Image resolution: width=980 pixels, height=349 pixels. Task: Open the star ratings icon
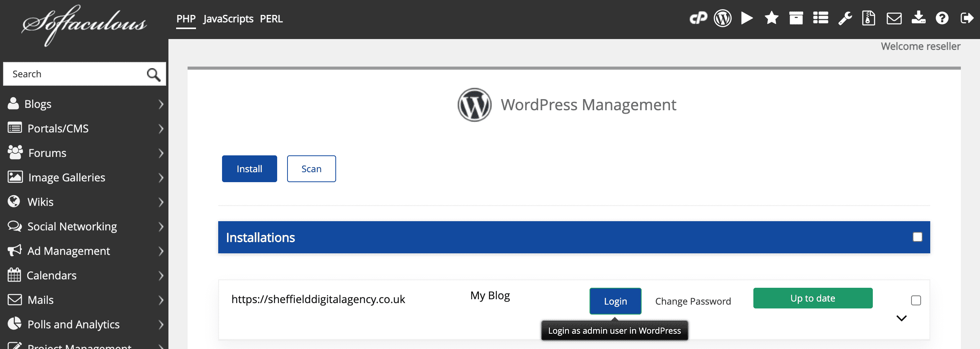(771, 18)
